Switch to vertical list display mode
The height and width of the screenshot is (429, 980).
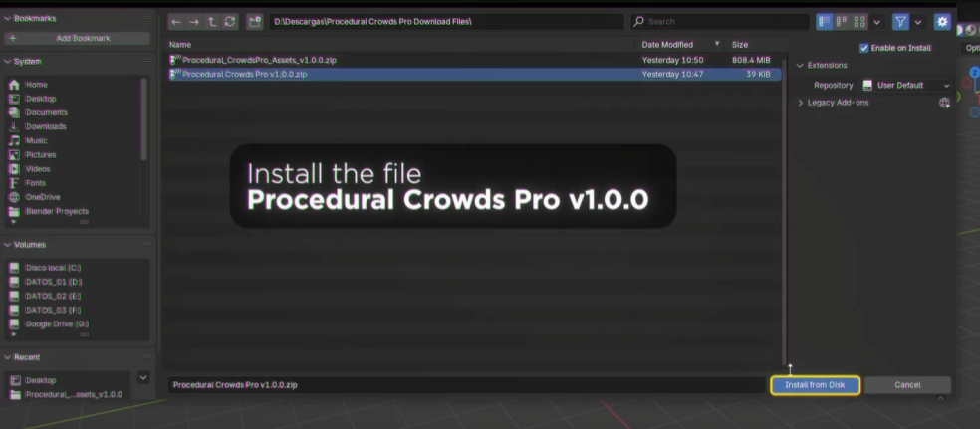tap(824, 21)
